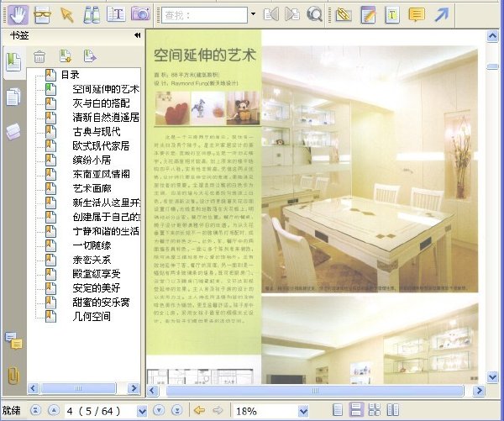Select the Hand tool
Viewport: 504px width, 421px height.
point(18,14)
